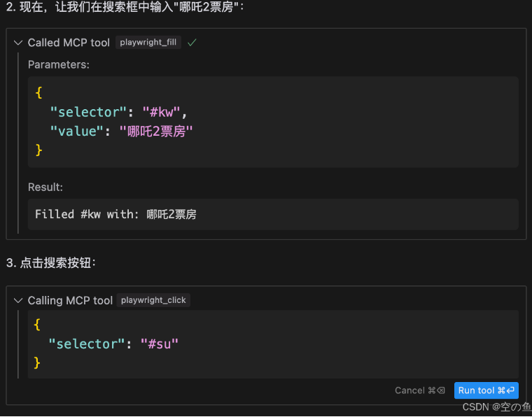
Task: Click the CSDN watermark
Action: click(494, 407)
